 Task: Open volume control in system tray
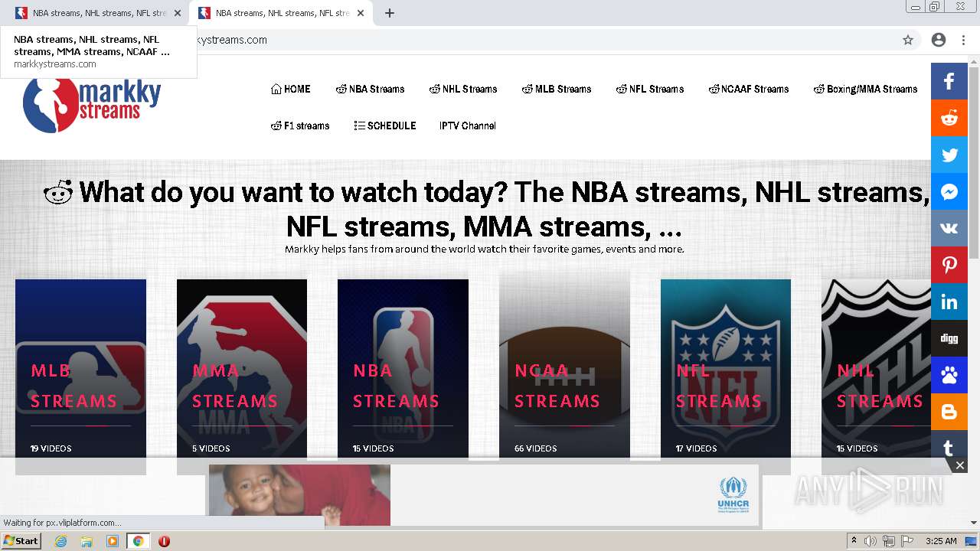[x=871, y=541]
